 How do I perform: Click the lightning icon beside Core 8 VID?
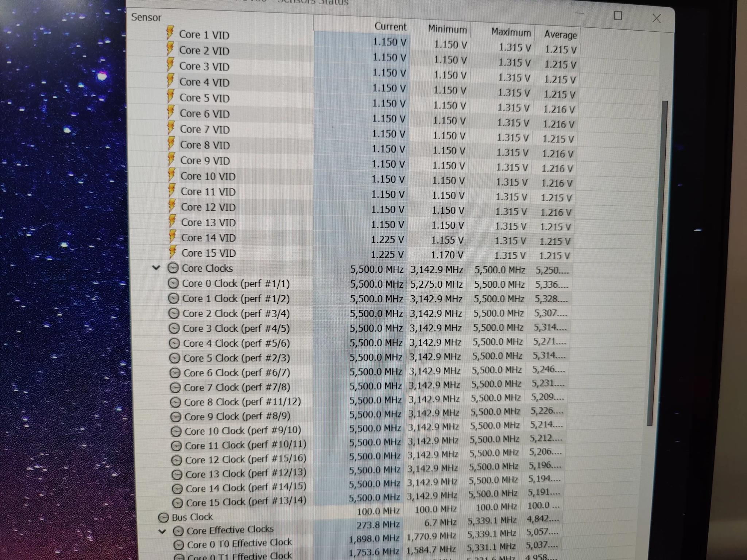point(171,144)
